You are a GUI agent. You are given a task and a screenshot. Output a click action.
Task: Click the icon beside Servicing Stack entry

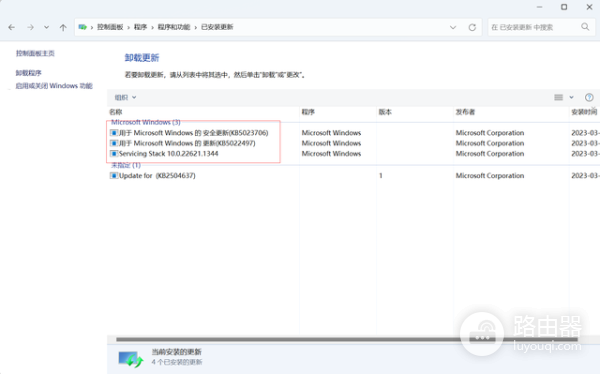(x=114, y=154)
